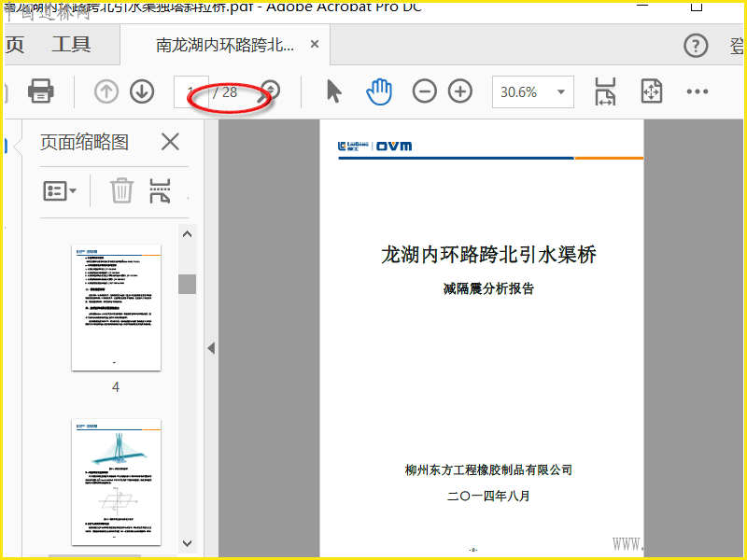The height and width of the screenshot is (560, 747).
Task: Select the 南龙湖内环路跨北... document tab
Action: [225, 45]
